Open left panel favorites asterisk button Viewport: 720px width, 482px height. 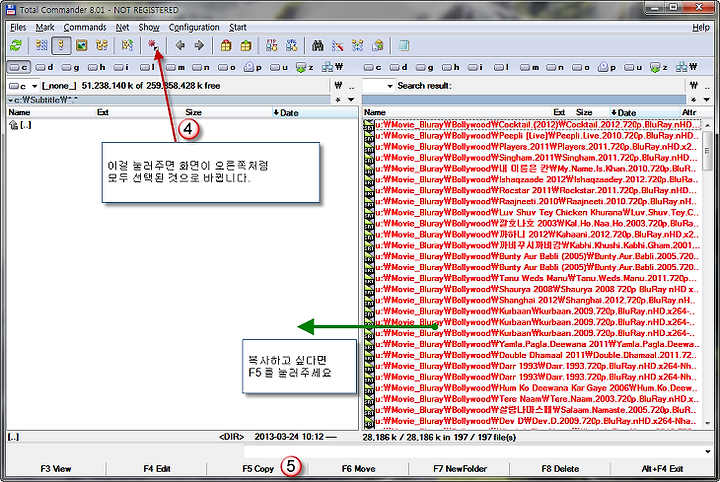pos(338,100)
